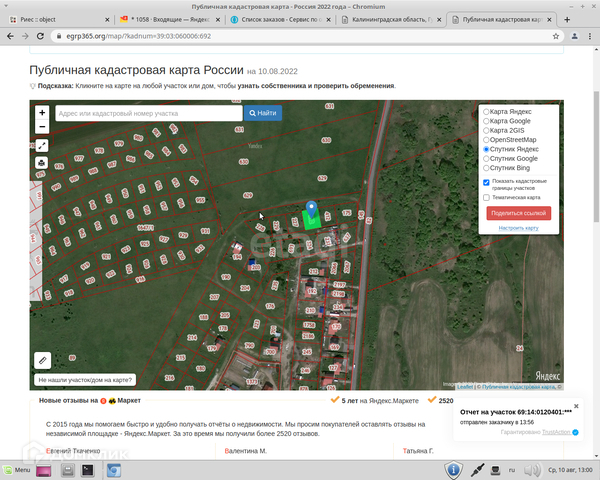Open the terminal from taskbar
600x480 pixels.
click(88, 470)
